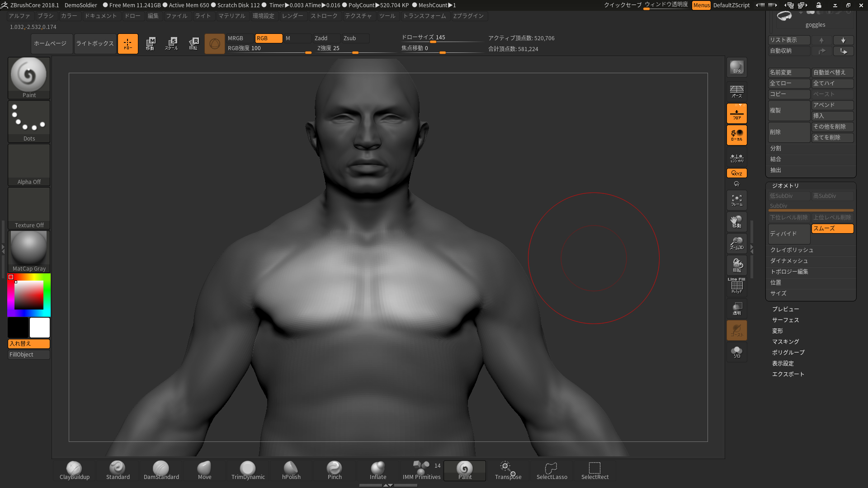Toggle the Floor (フロア) grid

pyautogui.click(x=737, y=113)
